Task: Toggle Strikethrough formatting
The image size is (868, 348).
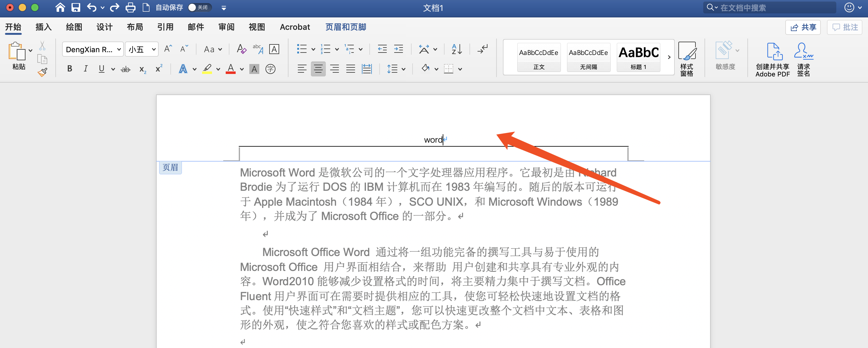Action: (125, 69)
